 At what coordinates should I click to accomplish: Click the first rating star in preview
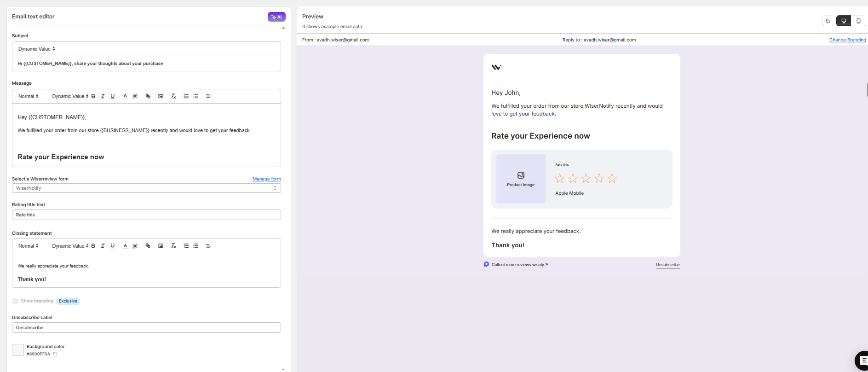(x=560, y=178)
